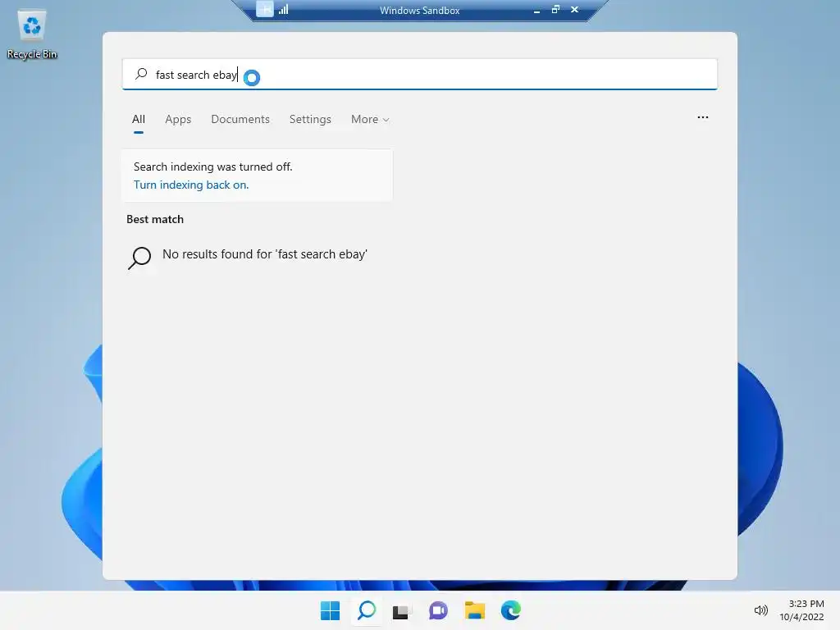Click the signal strength icon on the Sandbox bar

[283, 9]
